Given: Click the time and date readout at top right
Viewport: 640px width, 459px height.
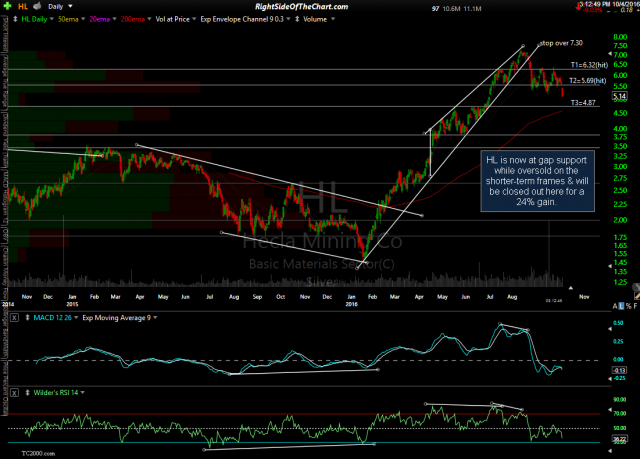Looking at the screenshot, I should pyautogui.click(x=610, y=4).
